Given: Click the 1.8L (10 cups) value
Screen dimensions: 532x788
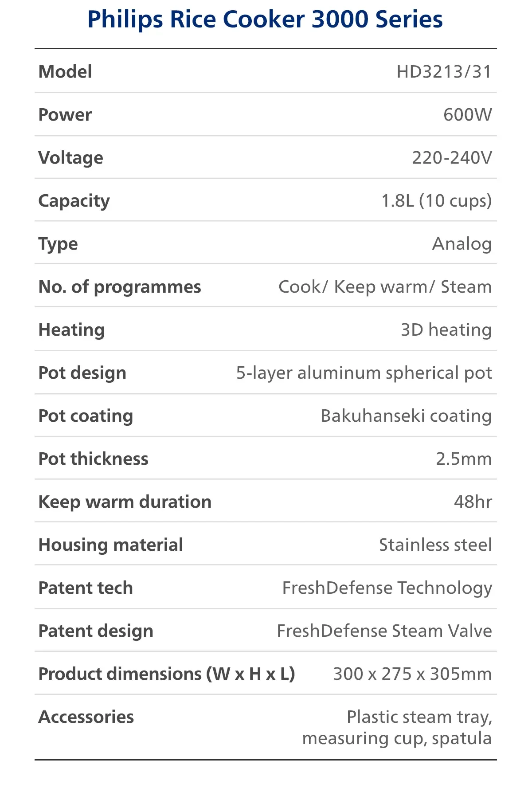Looking at the screenshot, I should pos(436,201).
